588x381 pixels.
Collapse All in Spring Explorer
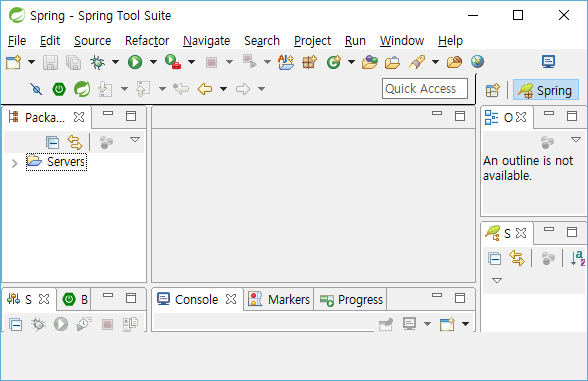coord(495,259)
